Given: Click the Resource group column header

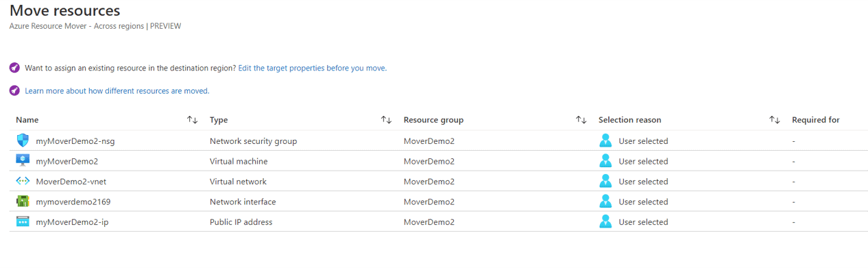Looking at the screenshot, I should pyautogui.click(x=433, y=120).
